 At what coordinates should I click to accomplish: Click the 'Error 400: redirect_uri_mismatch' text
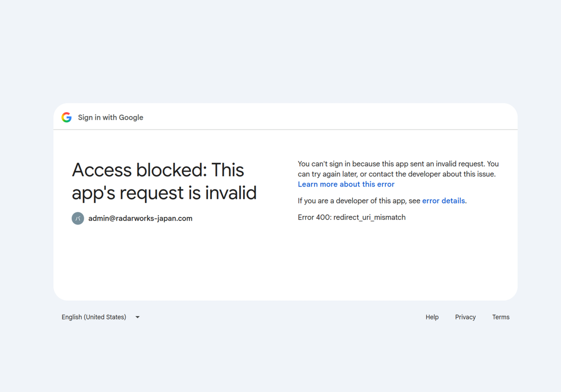[x=352, y=217]
